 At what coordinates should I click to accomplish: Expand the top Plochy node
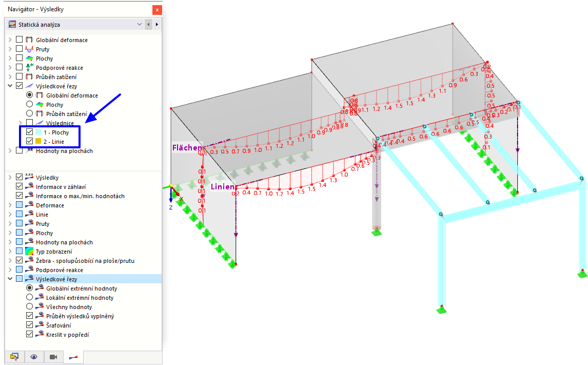coord(10,58)
